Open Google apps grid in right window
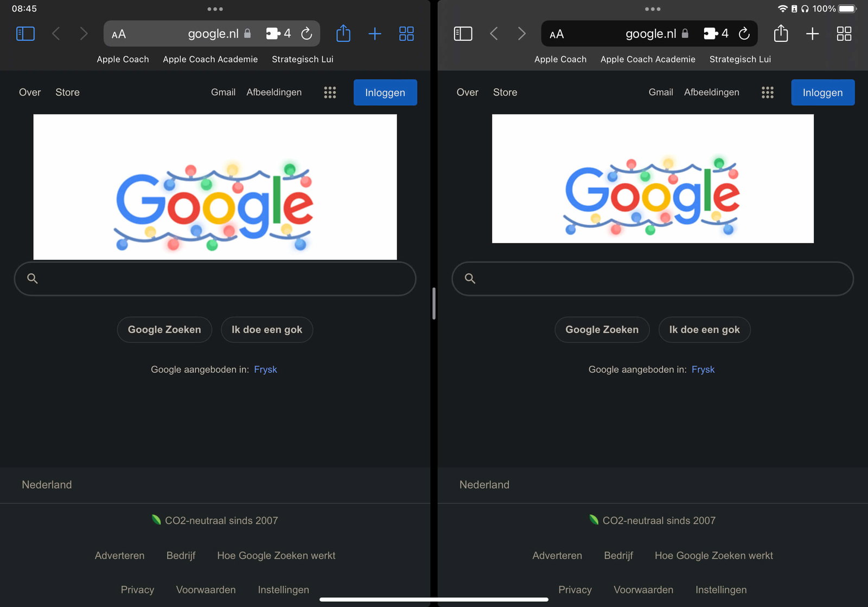 pos(768,92)
